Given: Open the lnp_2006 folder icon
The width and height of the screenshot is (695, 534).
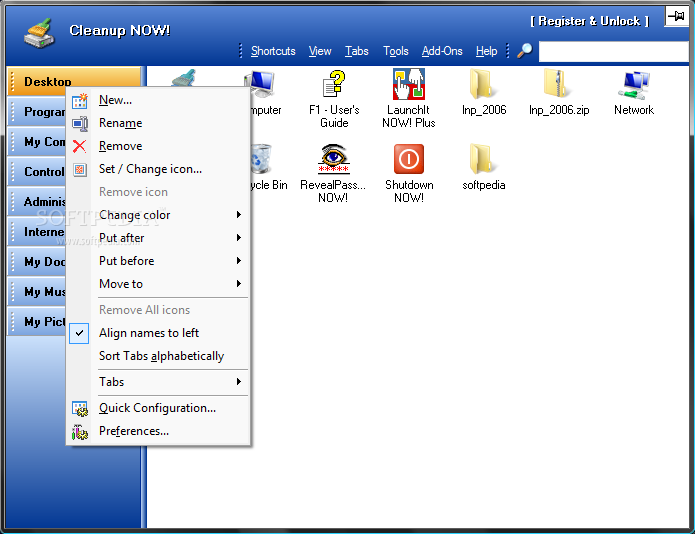Looking at the screenshot, I should click(483, 84).
